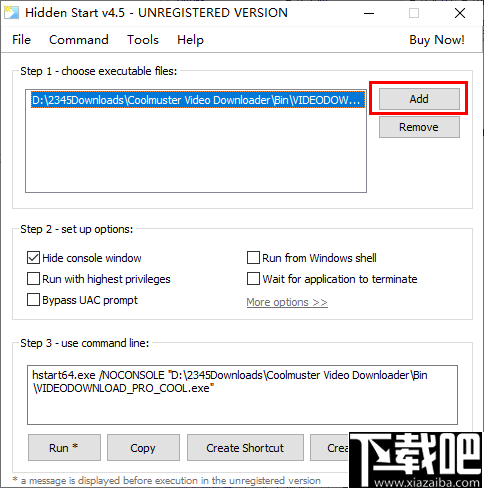The width and height of the screenshot is (484, 488).
Task: Expand the More options link
Action: pos(287,302)
